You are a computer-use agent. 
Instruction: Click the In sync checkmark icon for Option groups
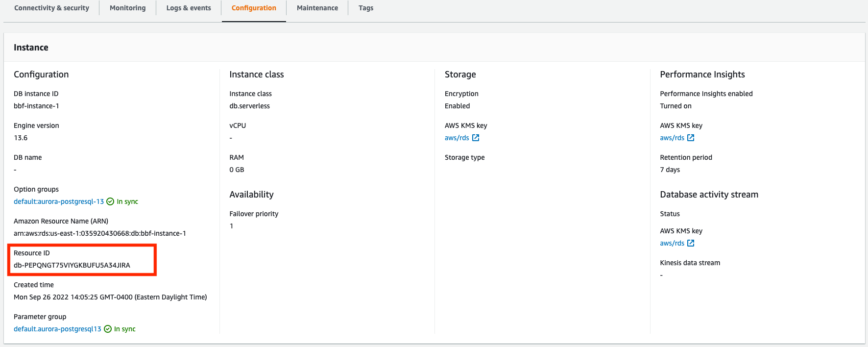[110, 201]
